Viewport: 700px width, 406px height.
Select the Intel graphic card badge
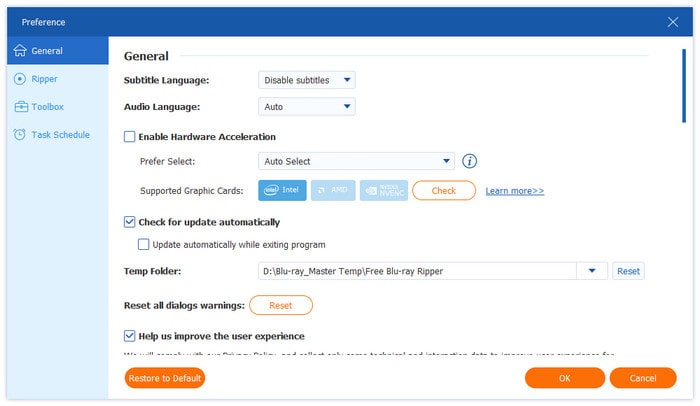click(282, 190)
